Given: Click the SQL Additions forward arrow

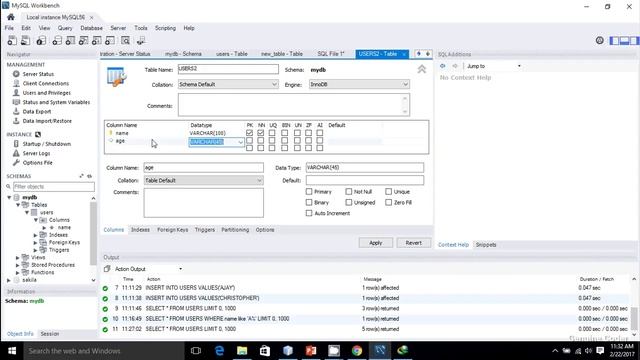Looking at the screenshot, I should 455,66.
